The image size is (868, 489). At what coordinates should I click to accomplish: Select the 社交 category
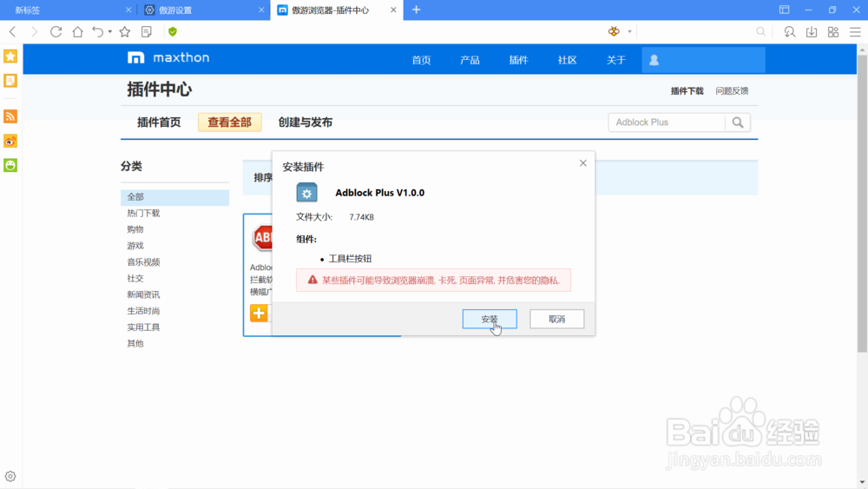135,278
